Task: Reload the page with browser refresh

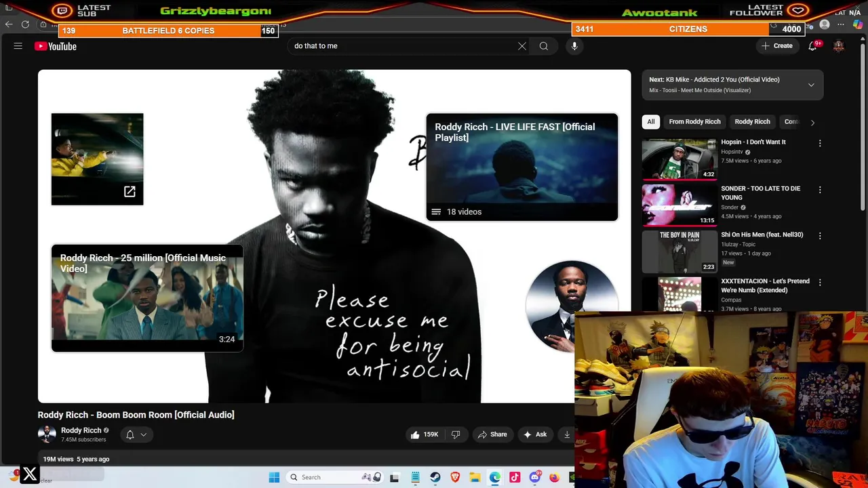Action: tap(25, 24)
